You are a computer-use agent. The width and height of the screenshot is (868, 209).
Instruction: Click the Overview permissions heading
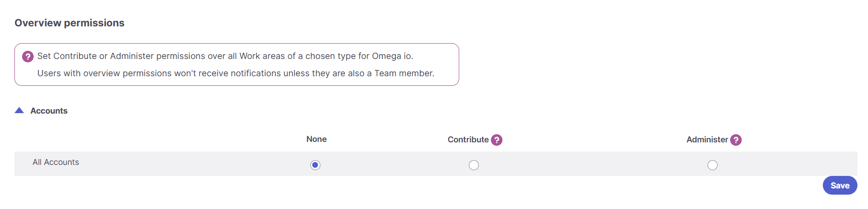69,23
